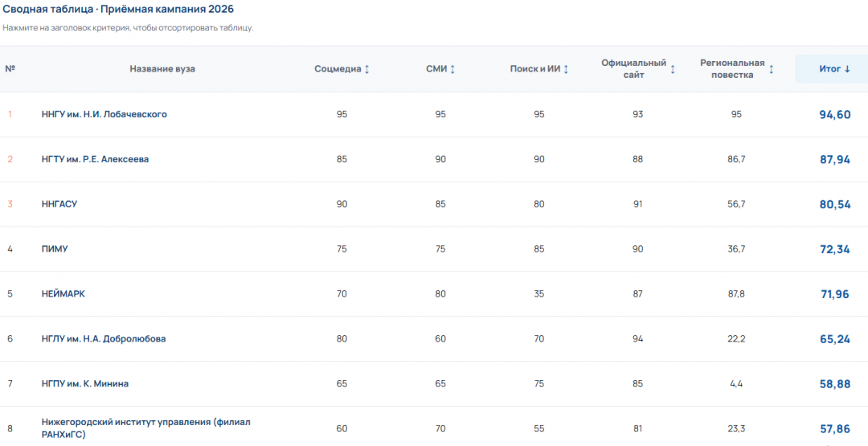Viewport: 868px width, 446px height.
Task: Sort by Поиск и ИИ header
Action: coord(539,69)
